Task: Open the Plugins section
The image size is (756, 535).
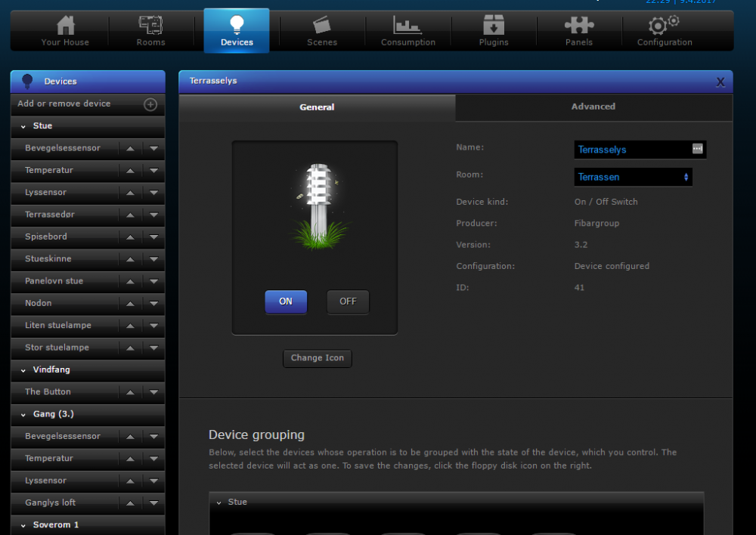Action: coord(493,31)
